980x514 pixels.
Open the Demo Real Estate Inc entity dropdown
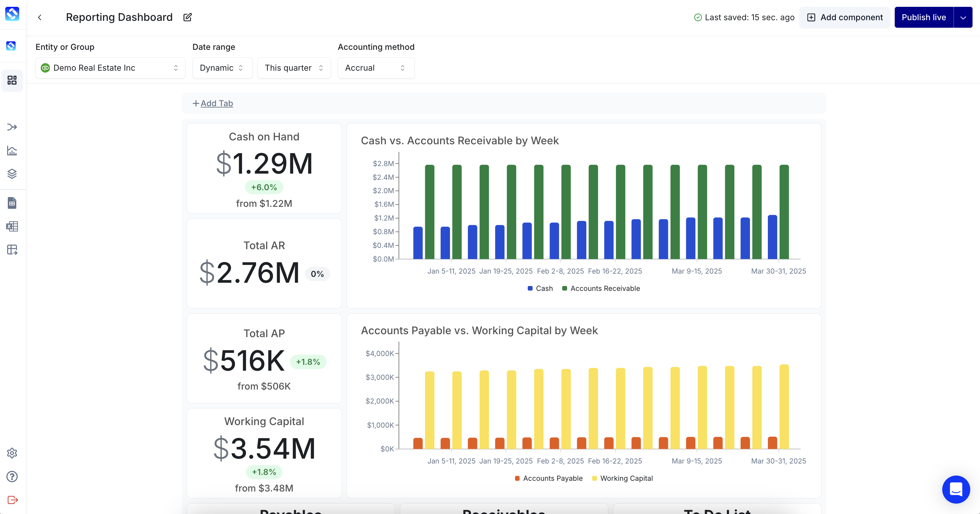tap(110, 68)
